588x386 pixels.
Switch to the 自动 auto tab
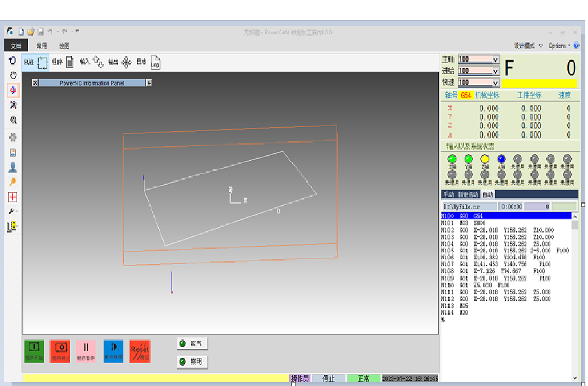[x=488, y=194]
